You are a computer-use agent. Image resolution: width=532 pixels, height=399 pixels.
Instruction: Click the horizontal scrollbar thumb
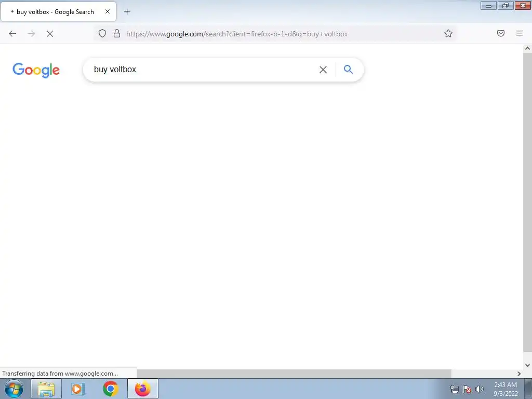(x=294, y=374)
